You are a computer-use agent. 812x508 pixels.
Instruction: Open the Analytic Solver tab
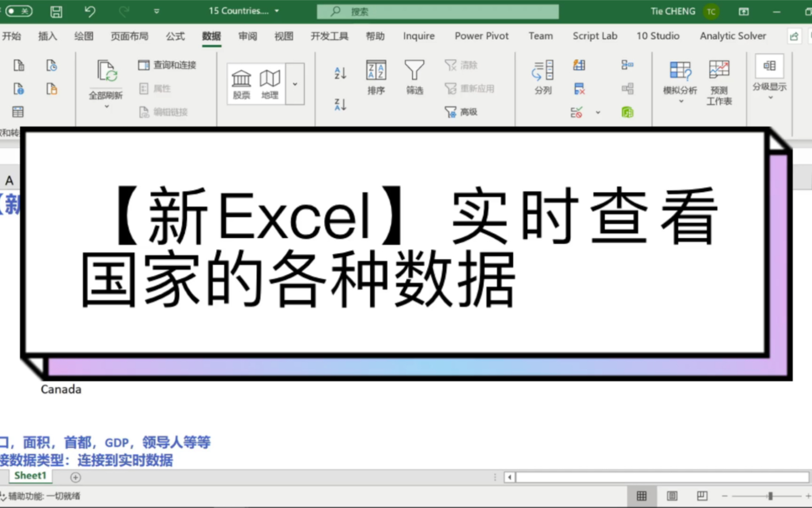pos(733,36)
